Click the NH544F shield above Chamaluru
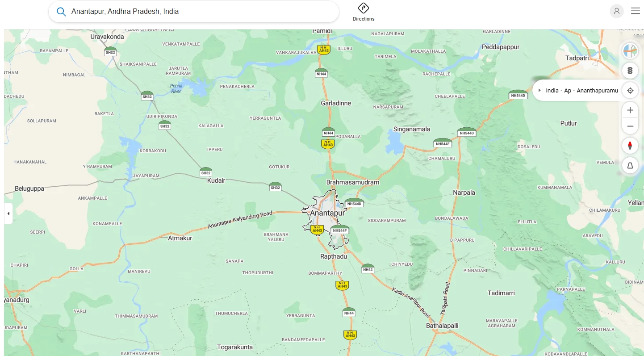The image size is (644, 356). [x=443, y=143]
